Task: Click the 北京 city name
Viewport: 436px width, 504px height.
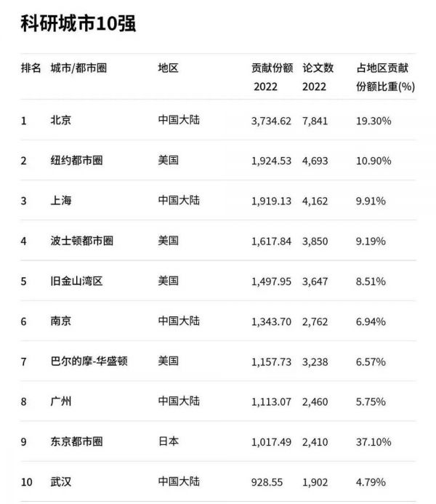Action: [x=61, y=120]
